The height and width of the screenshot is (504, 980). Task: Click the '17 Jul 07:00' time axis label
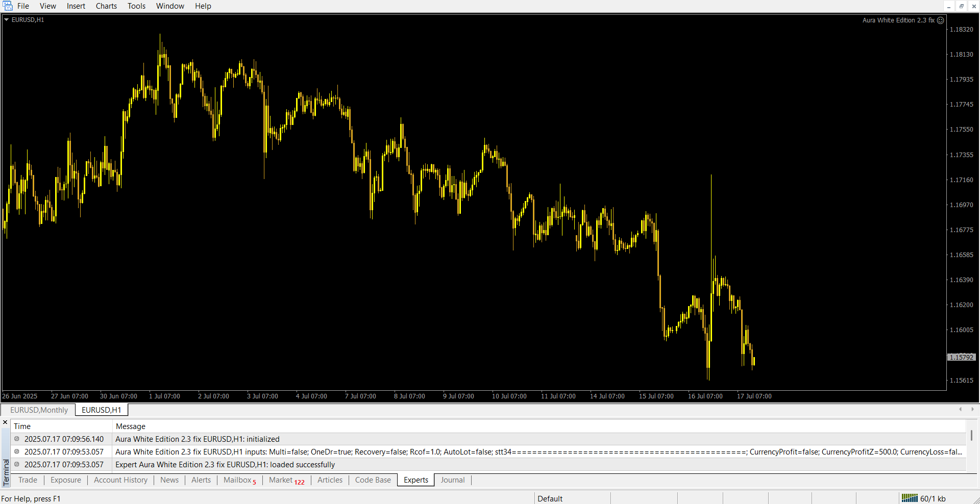(754, 396)
